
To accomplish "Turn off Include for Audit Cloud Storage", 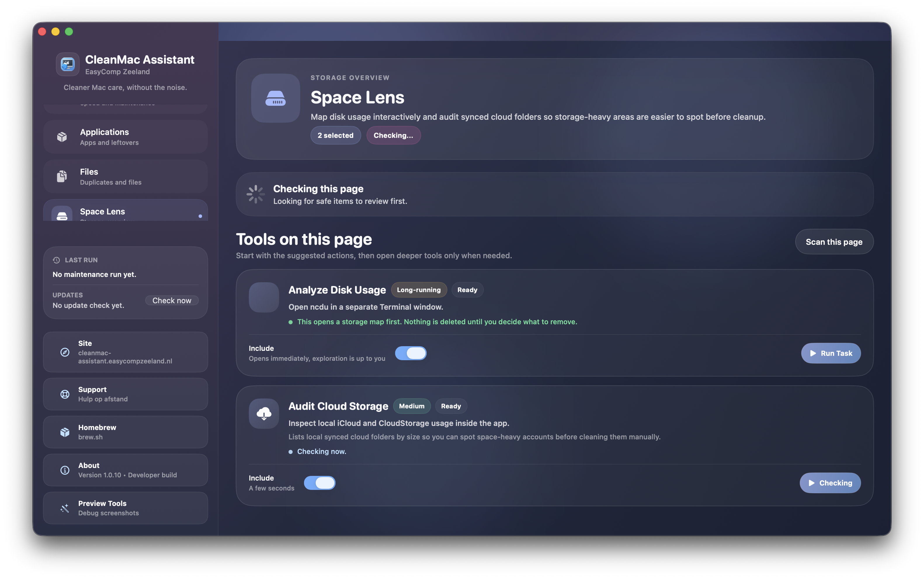I will 320,483.
